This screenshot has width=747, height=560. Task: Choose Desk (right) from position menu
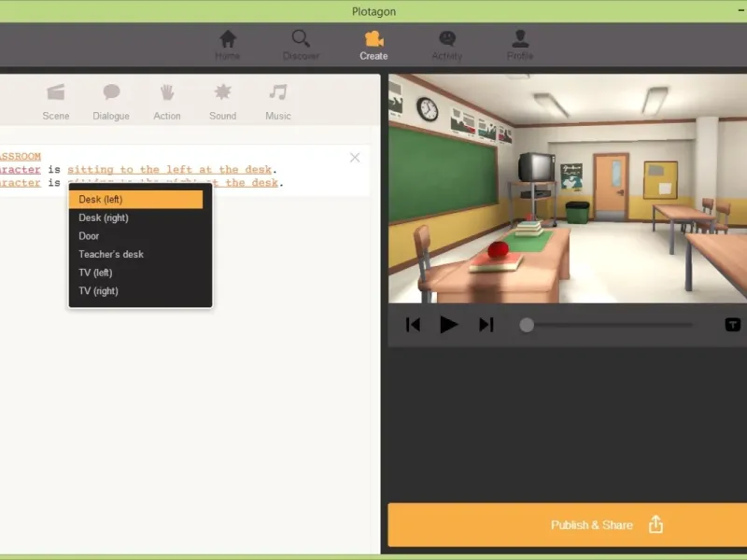135,217
